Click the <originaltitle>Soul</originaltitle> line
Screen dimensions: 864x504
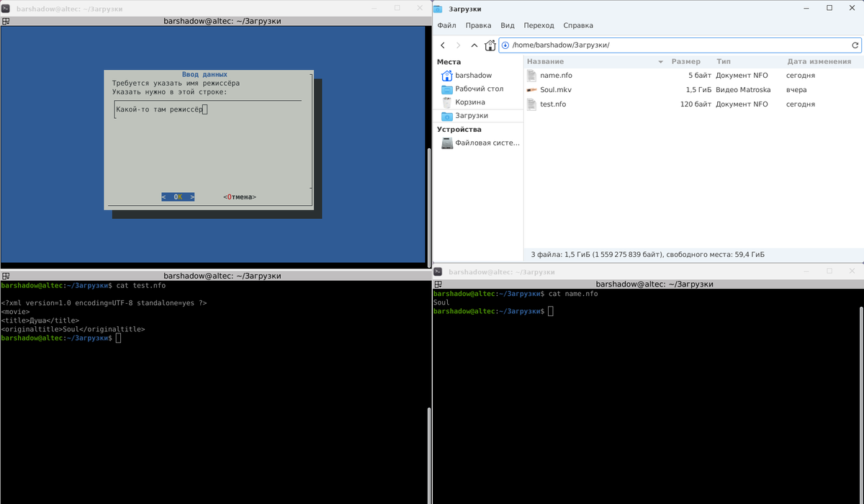point(73,329)
